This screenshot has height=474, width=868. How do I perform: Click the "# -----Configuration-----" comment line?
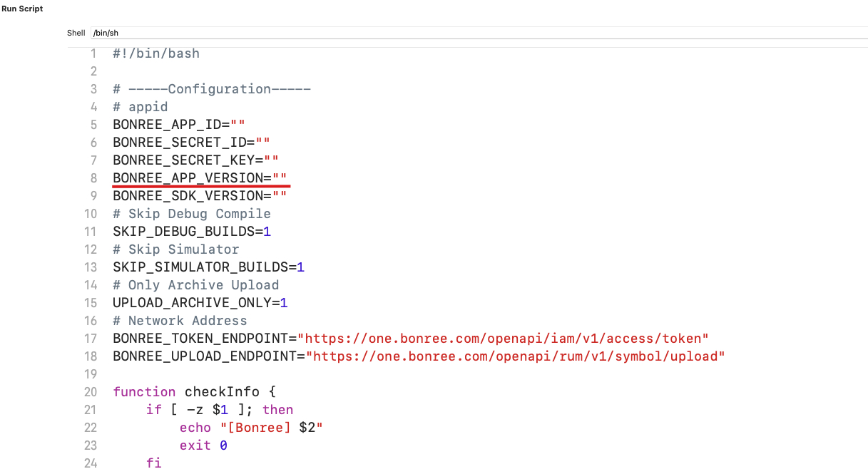211,89
